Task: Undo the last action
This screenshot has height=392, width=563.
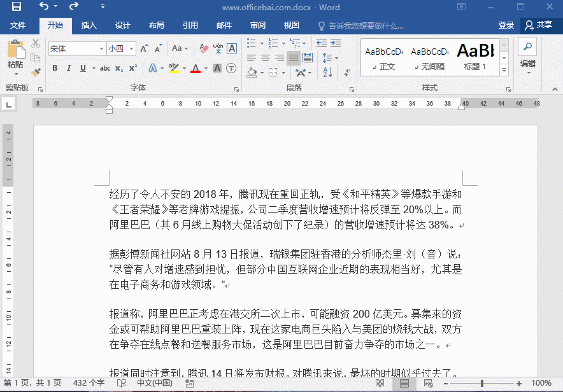Action: pyautogui.click(x=44, y=6)
